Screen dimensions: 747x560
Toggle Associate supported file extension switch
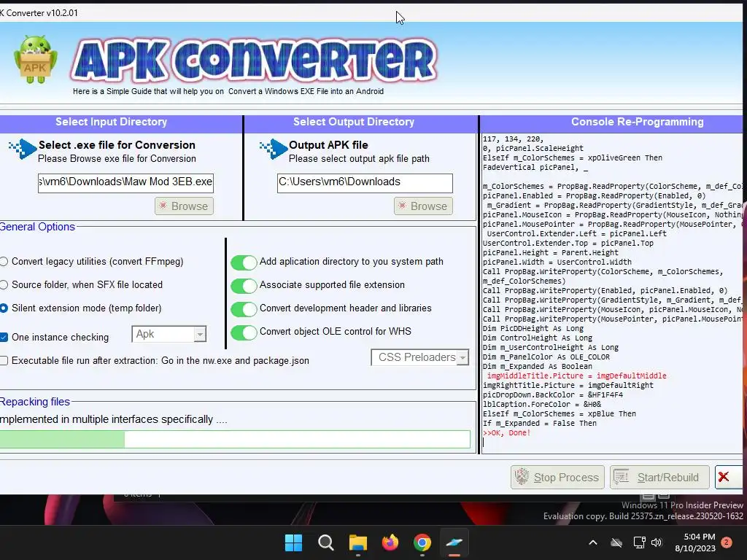(x=244, y=285)
